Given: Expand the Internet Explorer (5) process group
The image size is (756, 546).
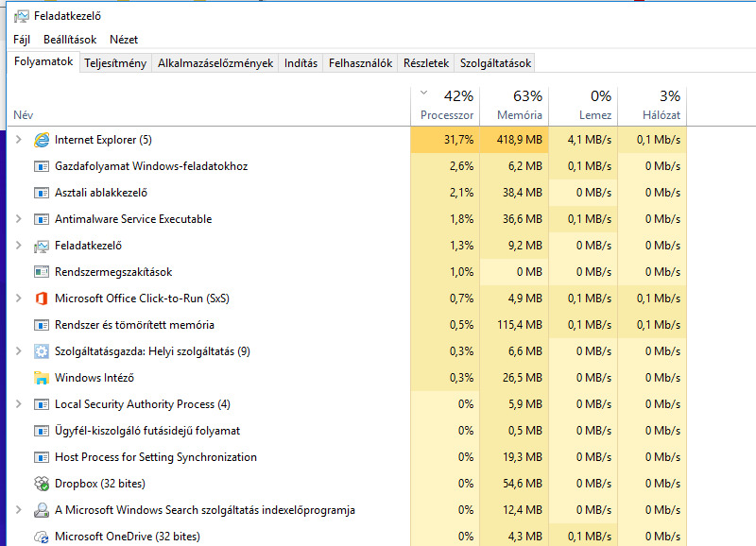Looking at the screenshot, I should click(x=19, y=140).
